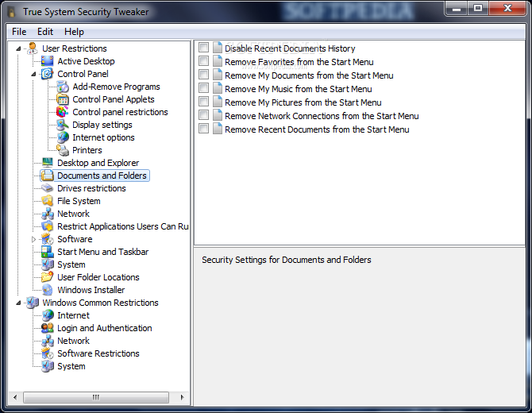Click the User Folder Locations folder icon
This screenshot has height=413, width=532.
pos(47,277)
